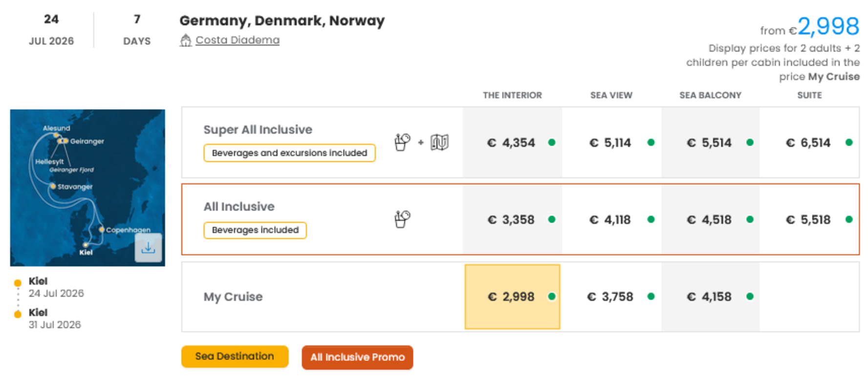Viewport: 868px width, 391px height.
Task: Click the All Inclusive beverages icon
Action: (x=402, y=219)
